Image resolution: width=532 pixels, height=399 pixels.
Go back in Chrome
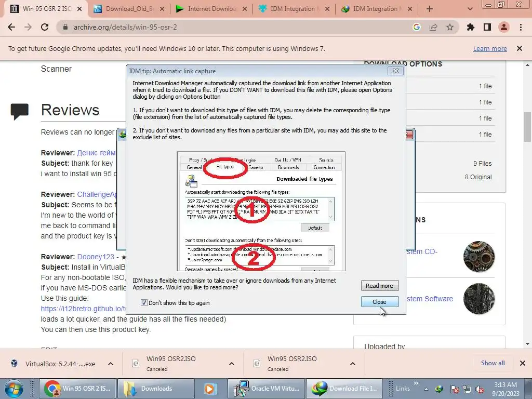[11, 27]
